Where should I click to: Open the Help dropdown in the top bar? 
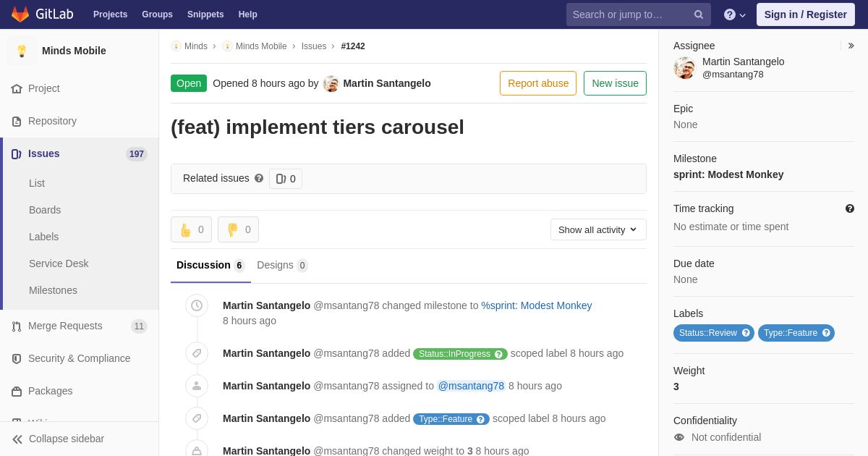[x=734, y=14]
